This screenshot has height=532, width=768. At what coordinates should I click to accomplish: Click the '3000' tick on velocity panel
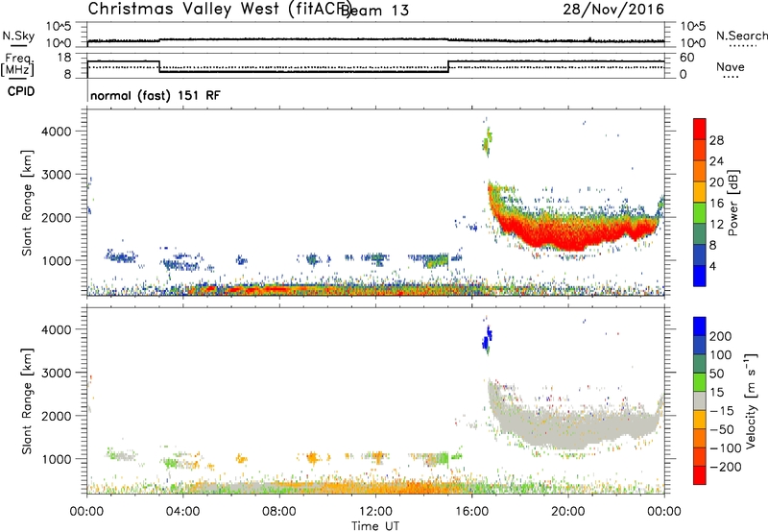tap(56, 374)
